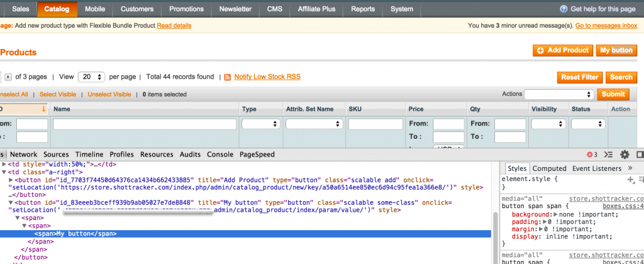
Task: Focus the Name filter input field
Action: click(145, 124)
